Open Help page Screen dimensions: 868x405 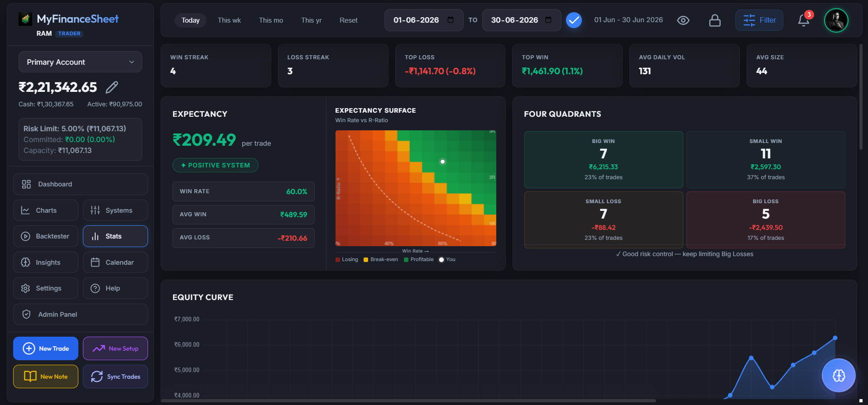[x=115, y=288]
